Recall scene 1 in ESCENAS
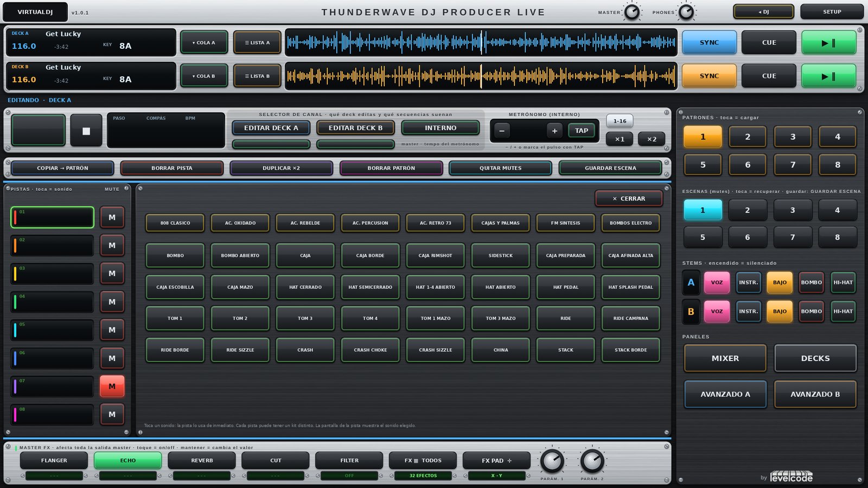The image size is (868, 488). coord(703,210)
